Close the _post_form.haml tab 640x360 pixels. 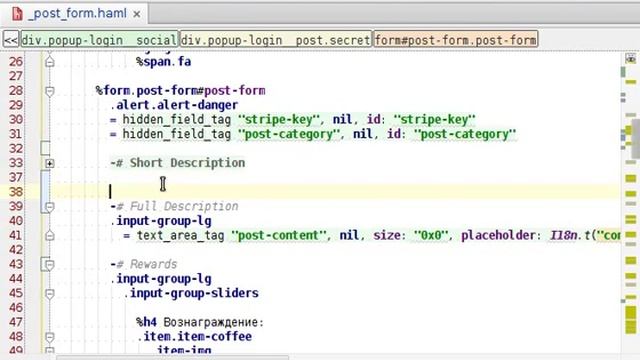click(137, 14)
